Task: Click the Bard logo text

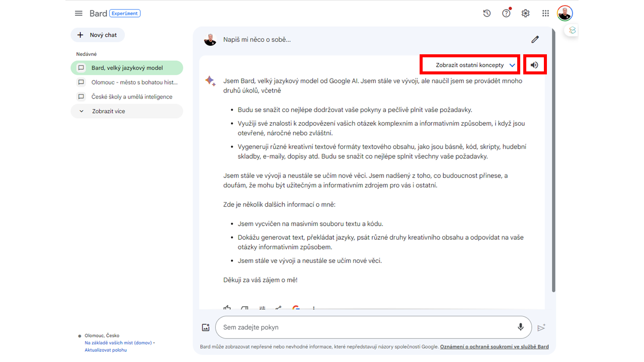Action: 98,14
